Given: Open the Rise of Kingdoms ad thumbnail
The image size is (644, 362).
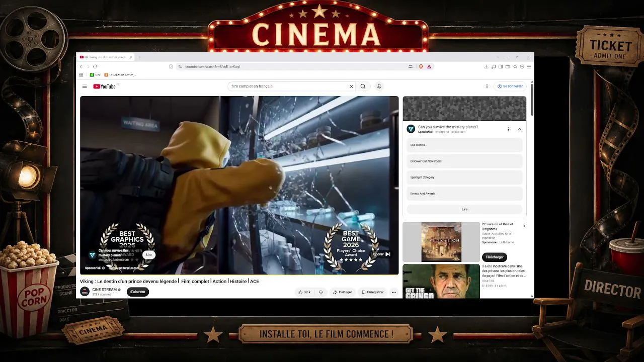Looking at the screenshot, I should click(x=441, y=242).
